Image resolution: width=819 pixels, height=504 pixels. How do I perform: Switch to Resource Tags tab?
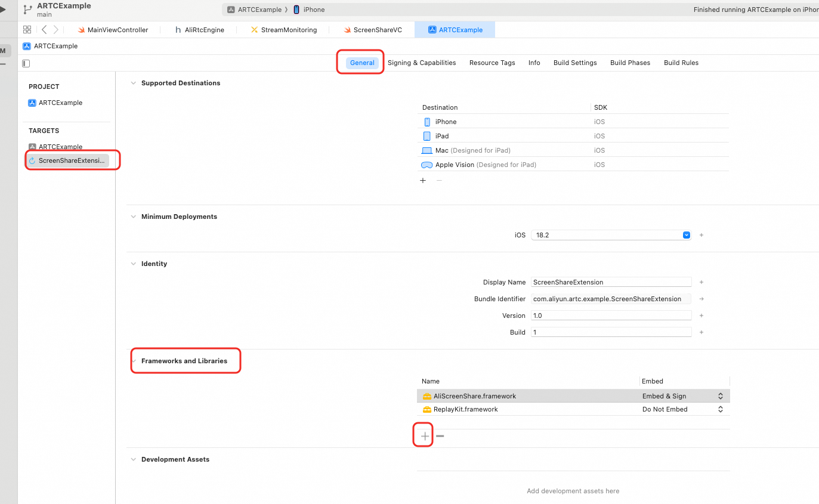click(x=492, y=63)
